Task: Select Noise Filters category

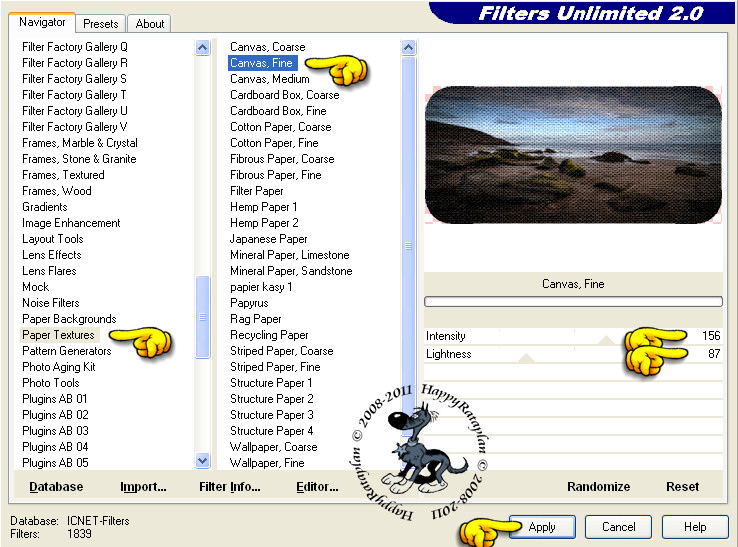Action: click(x=51, y=303)
